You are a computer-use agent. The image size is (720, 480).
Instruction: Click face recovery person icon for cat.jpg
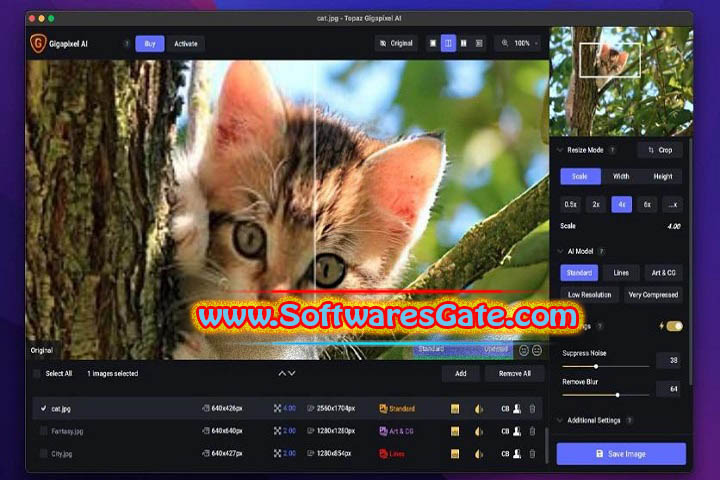(517, 408)
